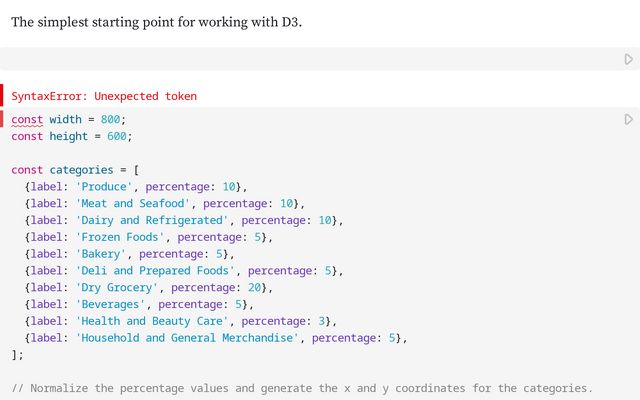640x400 pixels.
Task: Click the 'Deli and Prepared Foods' string
Action: click(x=155, y=271)
